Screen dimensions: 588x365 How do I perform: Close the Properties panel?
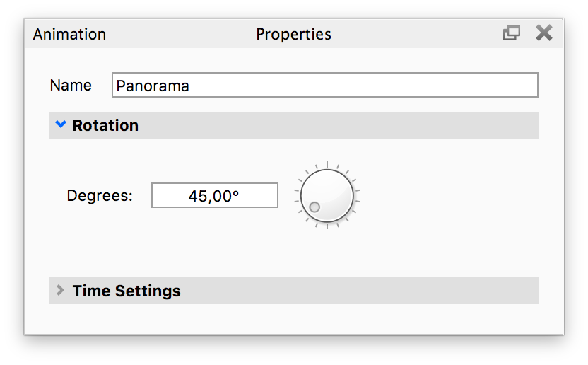point(543,33)
